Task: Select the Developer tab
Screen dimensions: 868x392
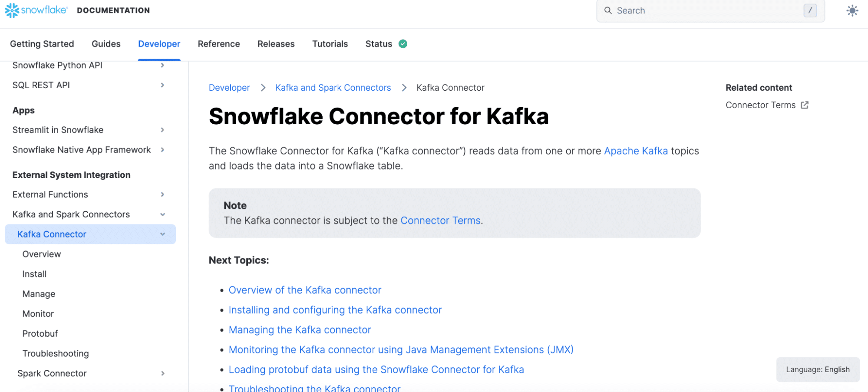Action: coord(159,44)
